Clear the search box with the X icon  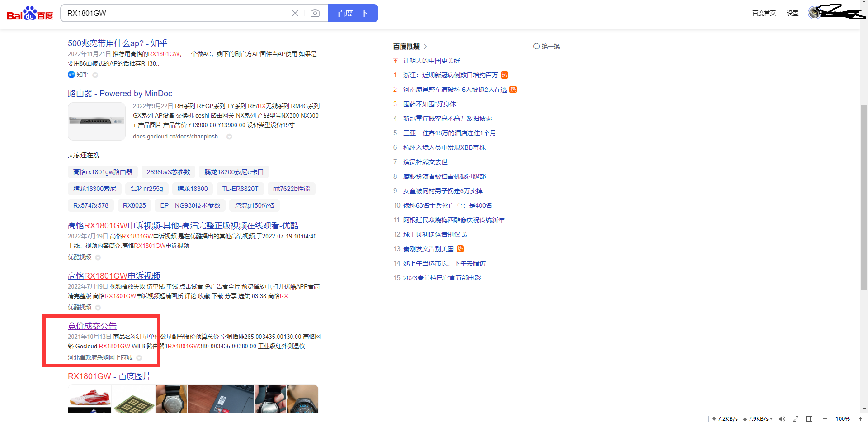tap(295, 13)
